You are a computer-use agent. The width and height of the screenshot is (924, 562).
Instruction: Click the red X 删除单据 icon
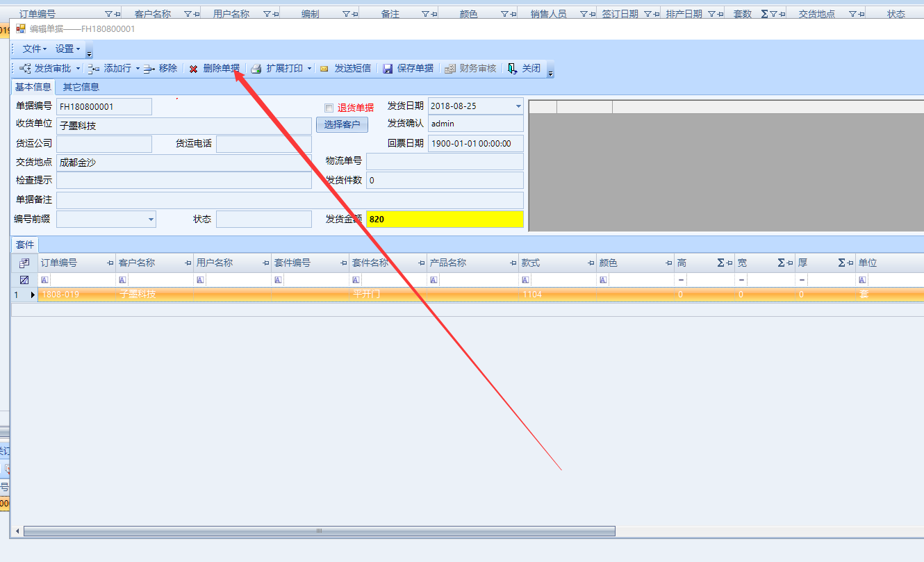pos(193,69)
